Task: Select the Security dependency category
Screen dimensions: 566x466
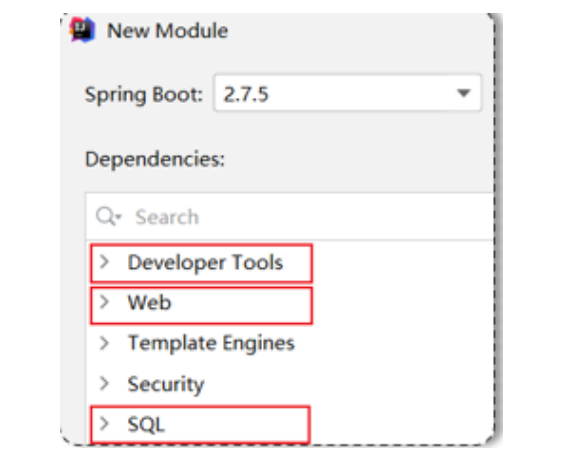Action: point(166,384)
